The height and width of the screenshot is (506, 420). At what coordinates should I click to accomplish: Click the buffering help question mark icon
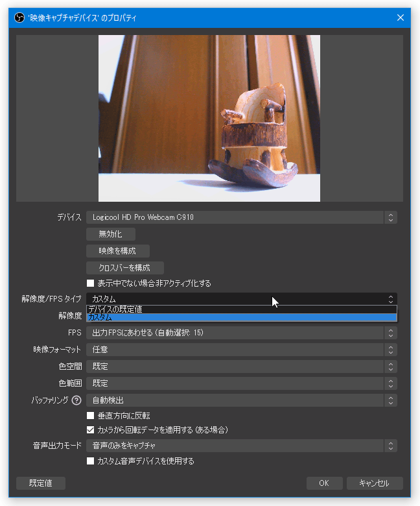(x=76, y=400)
